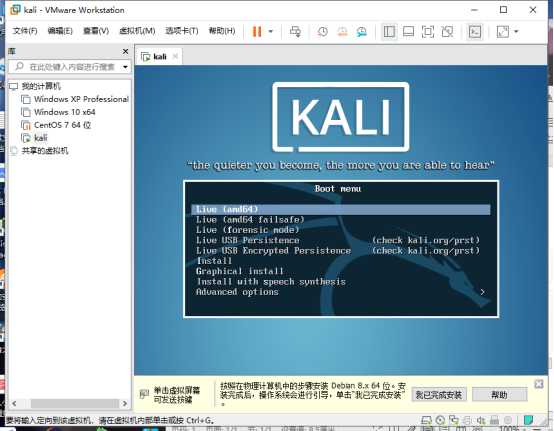Open the snapshot manager
Viewport: 554px width, 431px height.
coord(362,31)
